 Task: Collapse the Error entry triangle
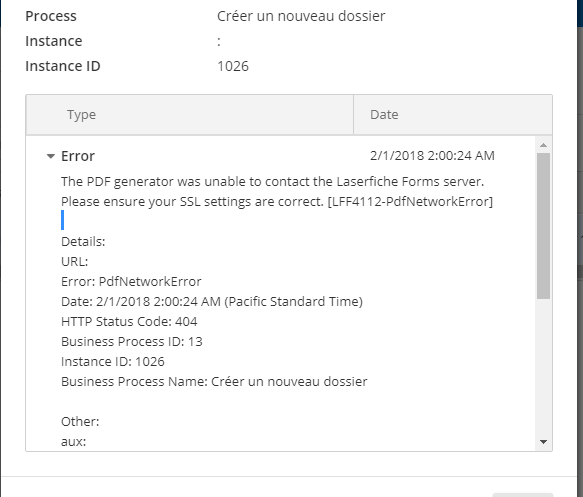point(51,156)
